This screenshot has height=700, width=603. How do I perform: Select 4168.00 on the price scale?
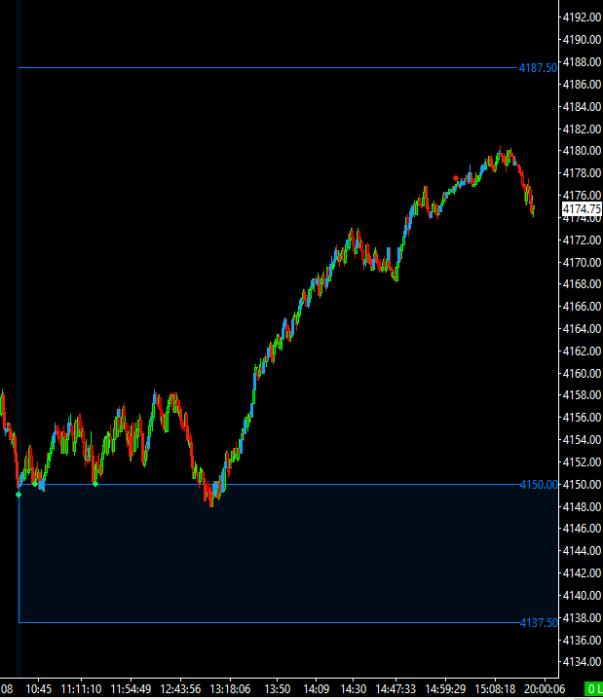(582, 284)
